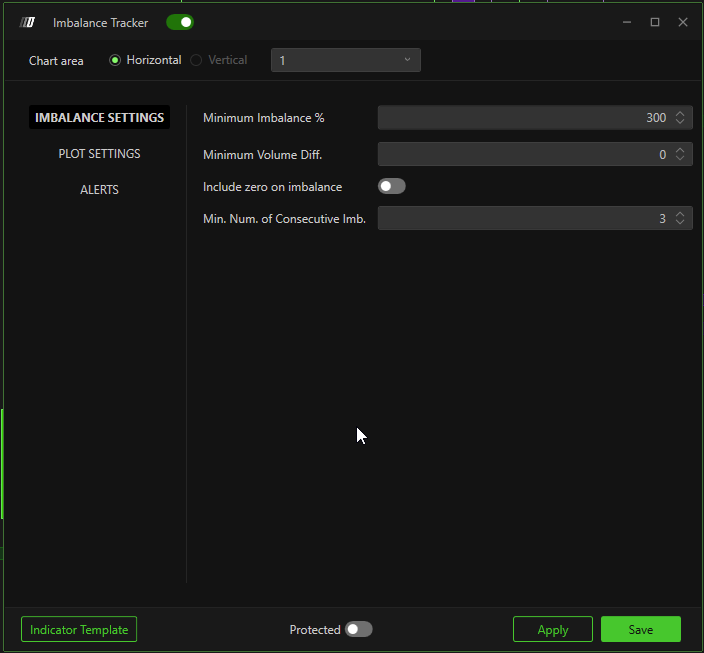
Task: Go to the Alerts tab
Action: coord(99,190)
